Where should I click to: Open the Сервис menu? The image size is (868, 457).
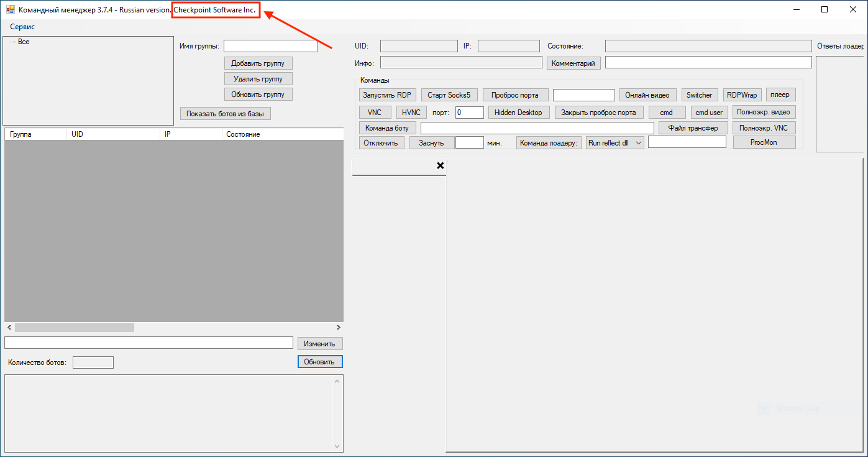click(22, 27)
